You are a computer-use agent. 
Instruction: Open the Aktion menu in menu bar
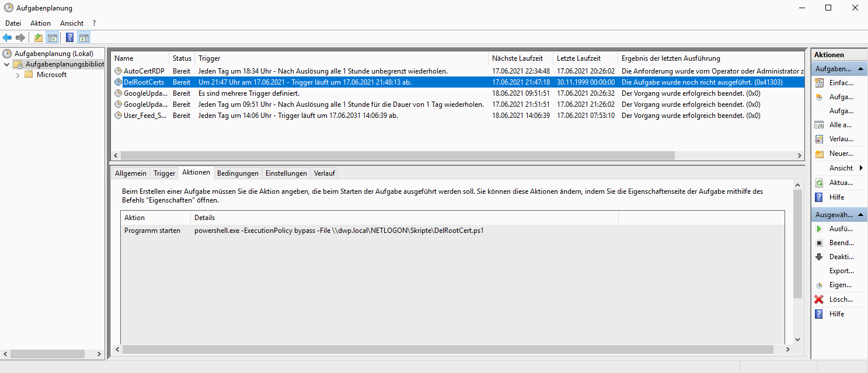tap(40, 23)
